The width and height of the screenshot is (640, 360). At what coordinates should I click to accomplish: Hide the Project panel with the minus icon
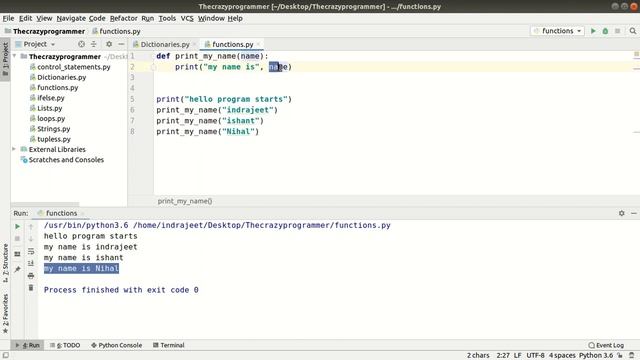[x=121, y=44]
